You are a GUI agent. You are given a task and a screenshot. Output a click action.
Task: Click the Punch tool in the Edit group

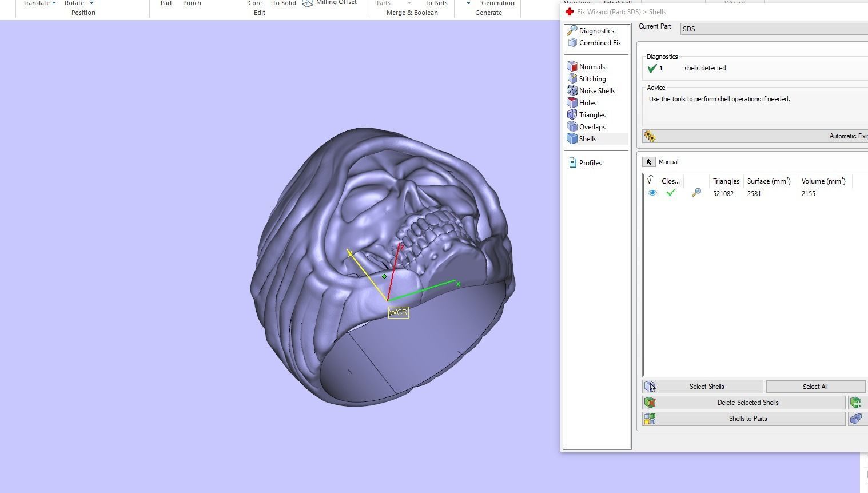coord(192,3)
